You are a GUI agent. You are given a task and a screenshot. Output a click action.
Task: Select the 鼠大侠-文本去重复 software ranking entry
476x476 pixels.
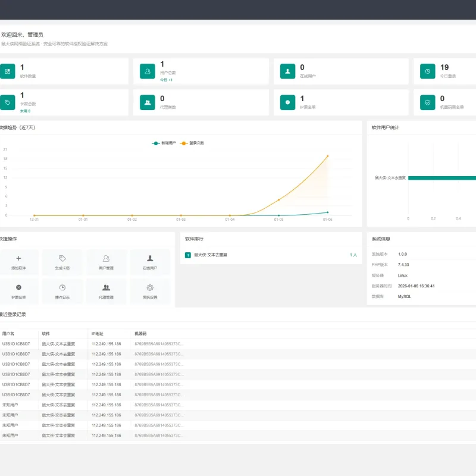271,255
